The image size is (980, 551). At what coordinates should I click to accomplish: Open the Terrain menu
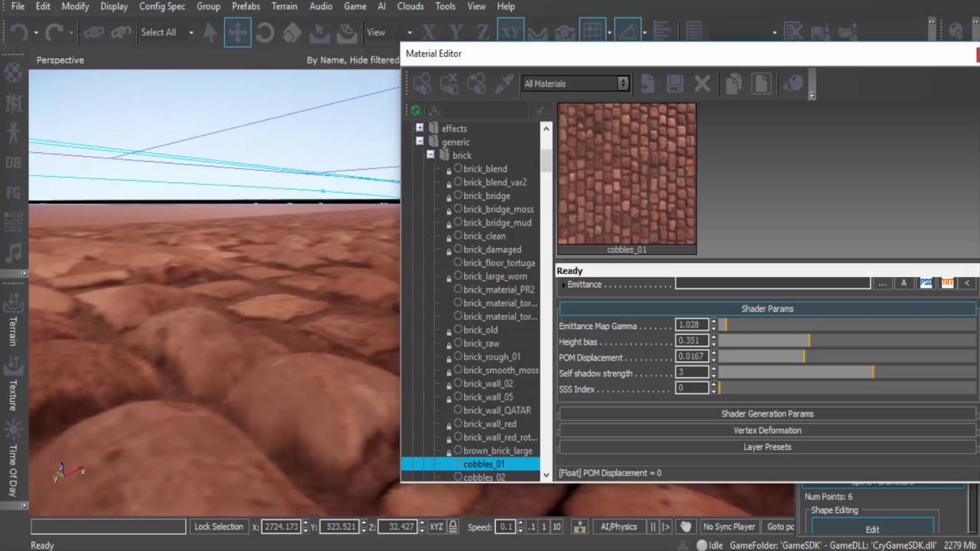tap(284, 6)
